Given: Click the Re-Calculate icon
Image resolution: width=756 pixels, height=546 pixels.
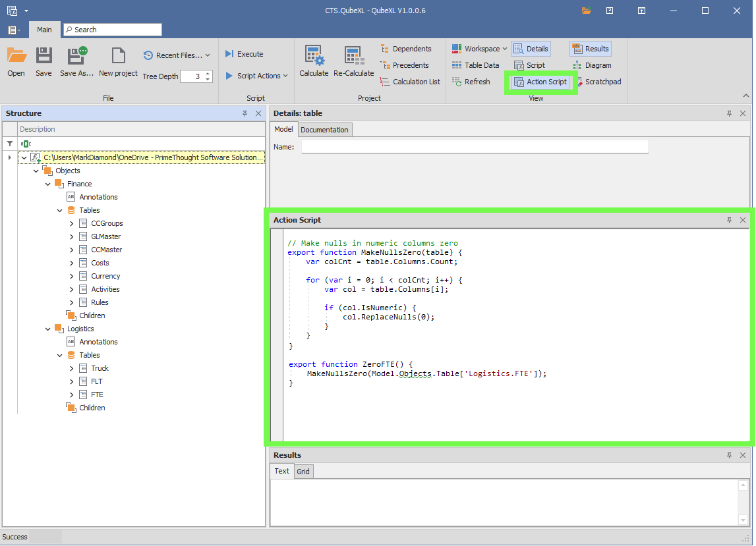Looking at the screenshot, I should [353, 61].
